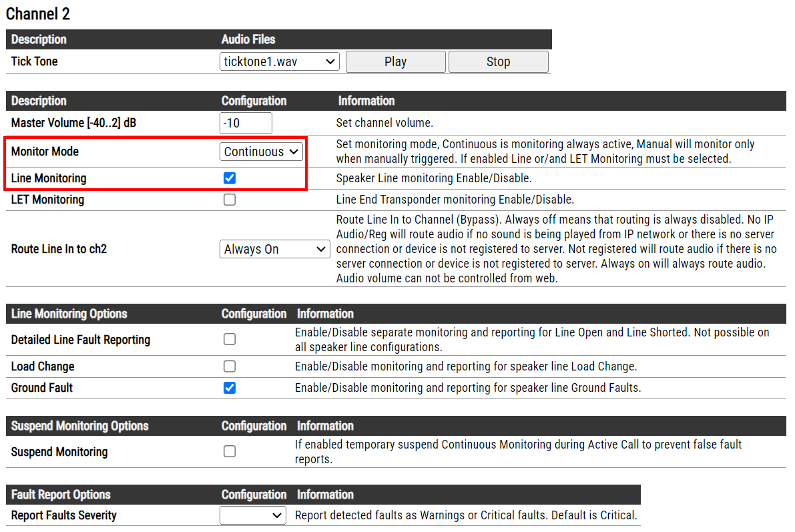Enable the LET Monitoring checkbox
Image resolution: width=795 pixels, height=532 pixels.
(230, 200)
